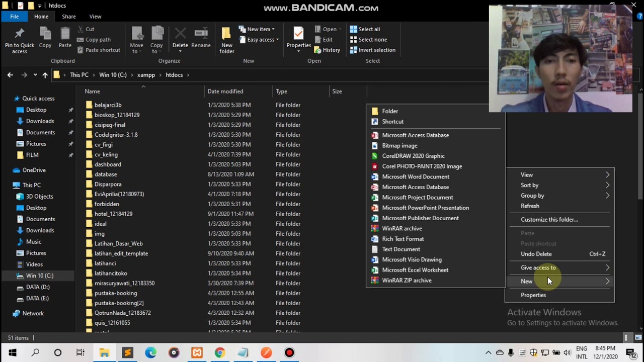This screenshot has height=362, width=644.
Task: Click the History ribbon button
Action: click(x=327, y=50)
